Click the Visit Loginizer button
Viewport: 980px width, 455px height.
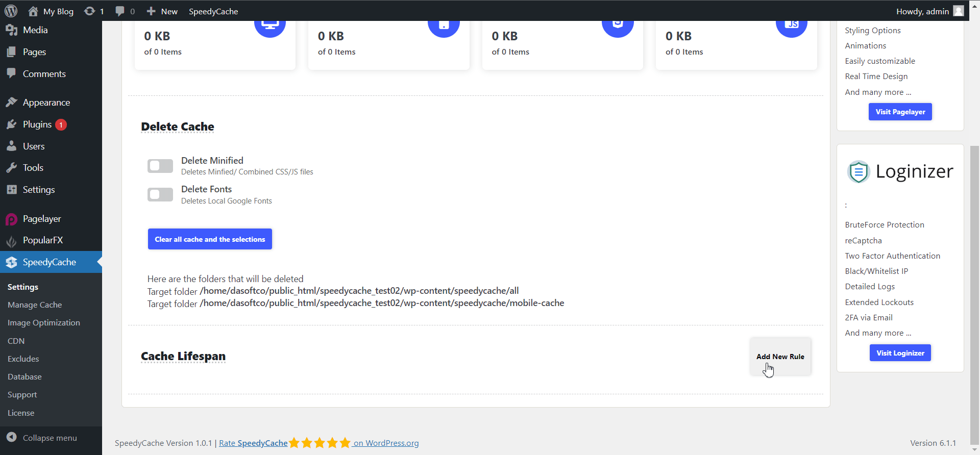(x=900, y=353)
